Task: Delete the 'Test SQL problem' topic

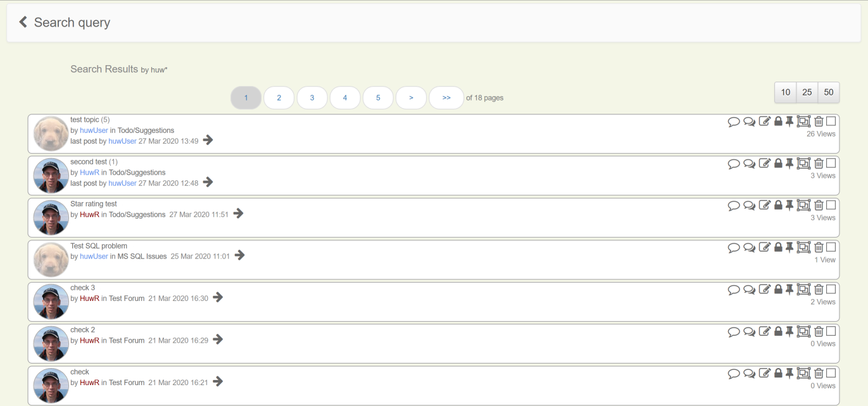Action: 819,247
